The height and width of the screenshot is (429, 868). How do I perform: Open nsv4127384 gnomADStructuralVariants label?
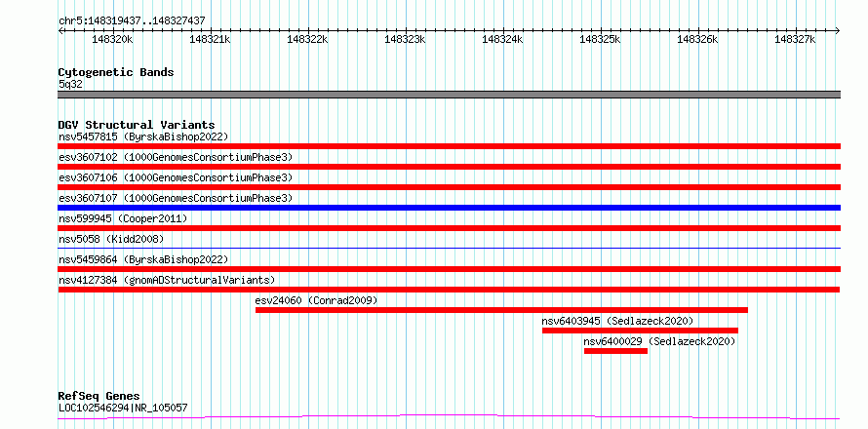(167, 280)
